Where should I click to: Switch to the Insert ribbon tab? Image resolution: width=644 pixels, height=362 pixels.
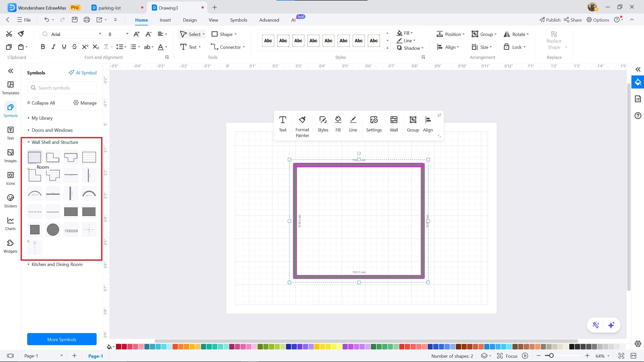tap(165, 20)
